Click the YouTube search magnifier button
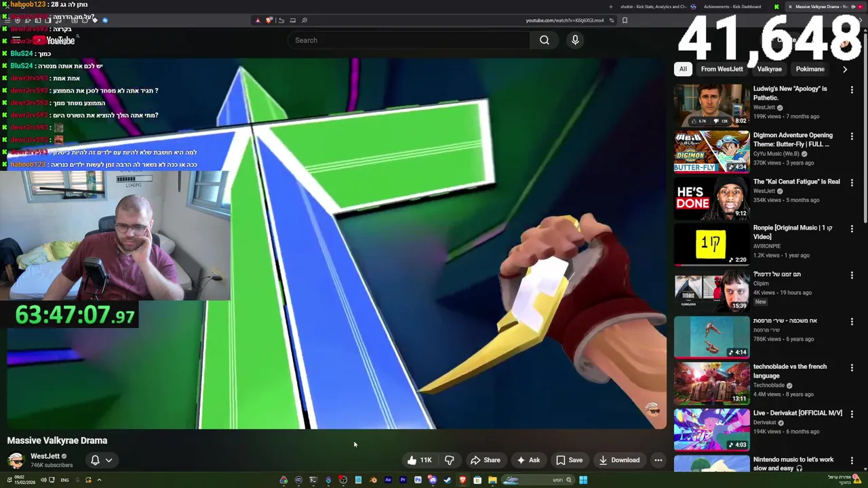The image size is (868, 488). click(544, 40)
